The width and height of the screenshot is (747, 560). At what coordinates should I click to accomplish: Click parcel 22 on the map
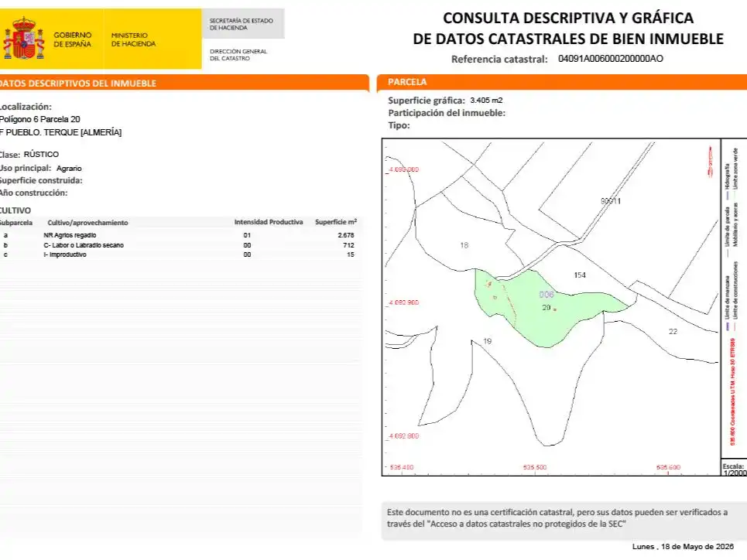tap(673, 331)
